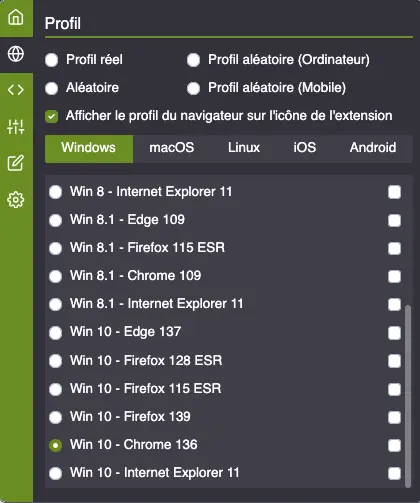Open the gear settings icon in sidebar
The image size is (420, 503).
16,200
